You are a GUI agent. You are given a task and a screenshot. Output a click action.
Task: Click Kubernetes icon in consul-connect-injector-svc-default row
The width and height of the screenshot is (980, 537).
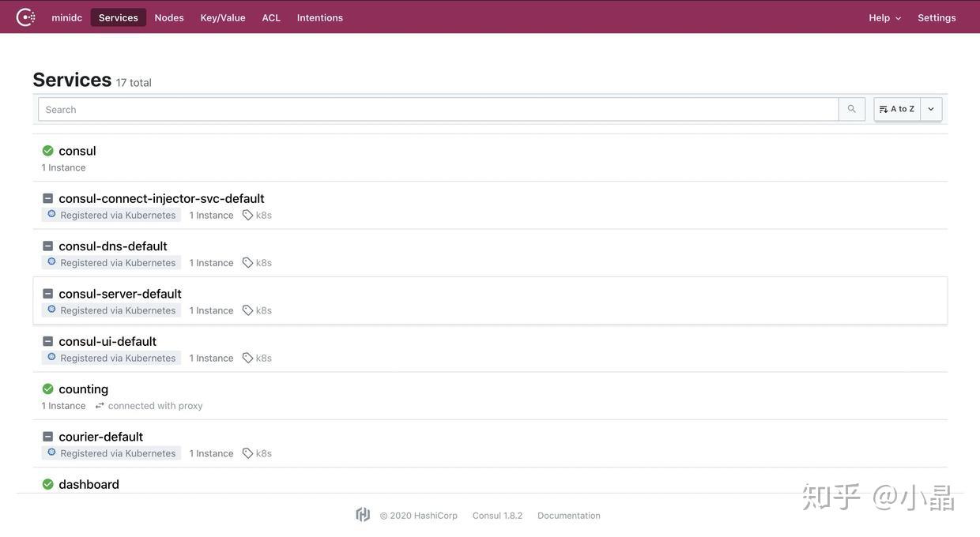[x=51, y=214]
